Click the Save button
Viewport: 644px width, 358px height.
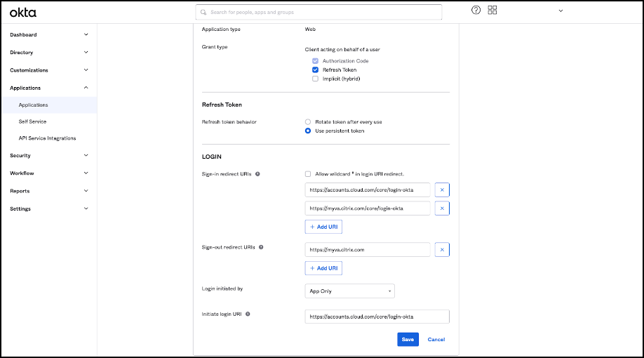click(x=408, y=339)
